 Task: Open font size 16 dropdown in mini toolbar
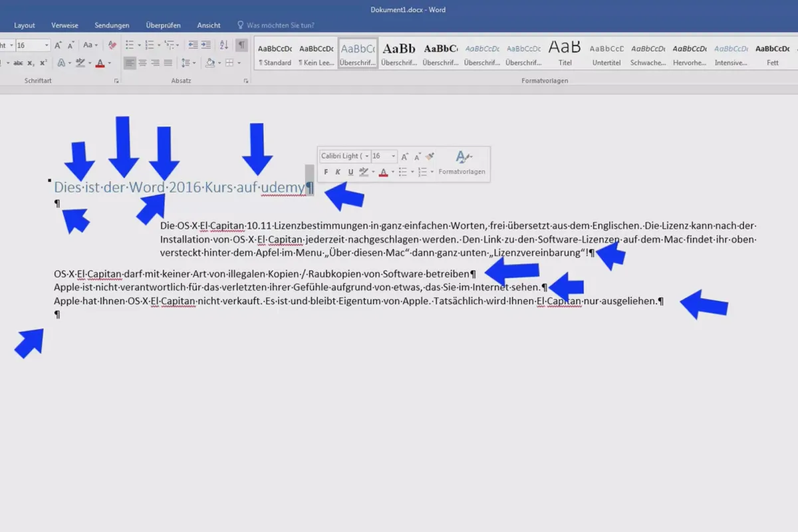point(394,156)
